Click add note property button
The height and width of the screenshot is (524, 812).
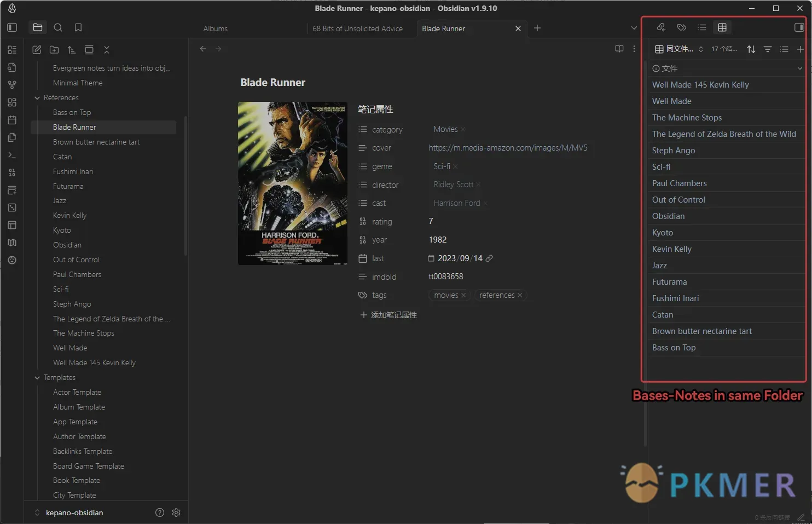pyautogui.click(x=388, y=315)
